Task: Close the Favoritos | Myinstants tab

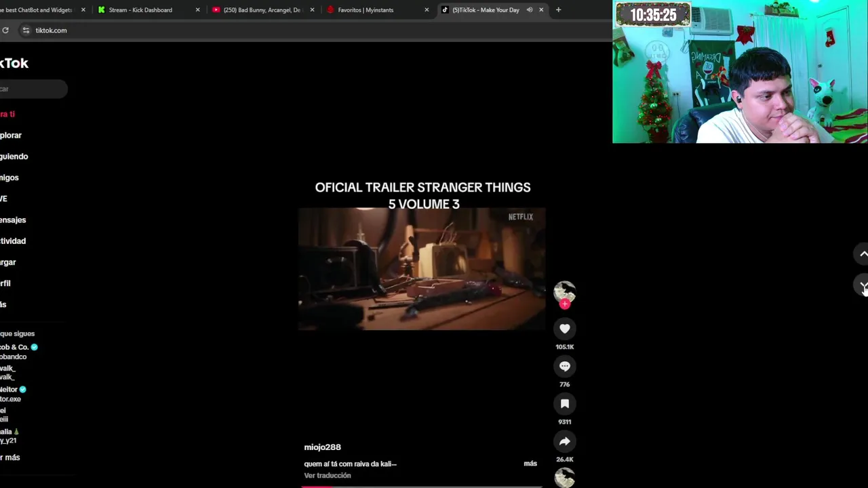Action: tap(427, 9)
